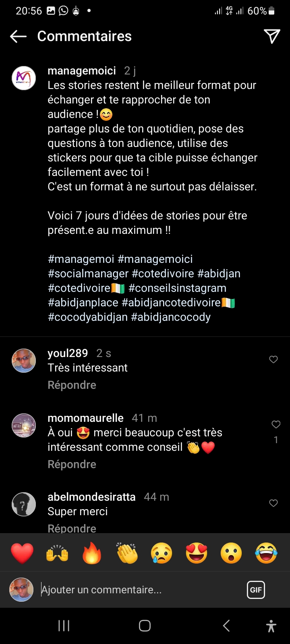Viewport: 290px width, 644px height.
Task: Open the #conseilsinstagram hashtag
Action: coord(177,288)
